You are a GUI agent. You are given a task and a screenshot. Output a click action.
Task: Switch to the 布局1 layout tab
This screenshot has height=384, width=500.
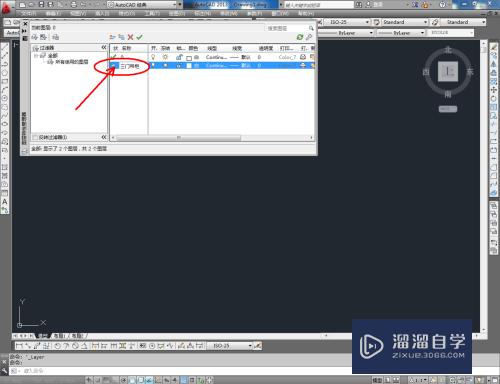coord(59,336)
